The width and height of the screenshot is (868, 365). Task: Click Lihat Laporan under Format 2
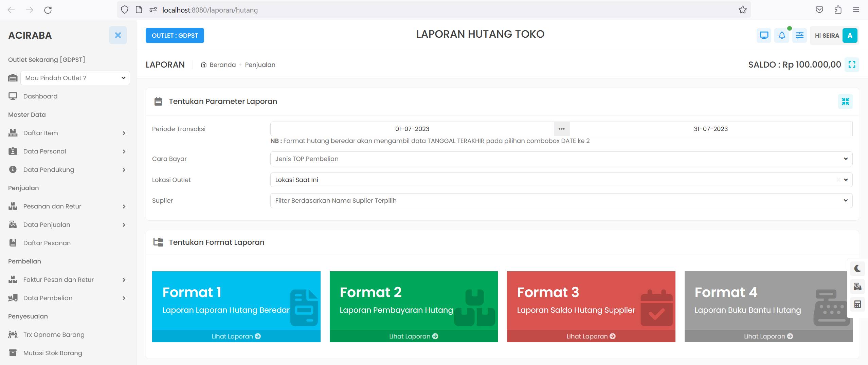tap(414, 336)
